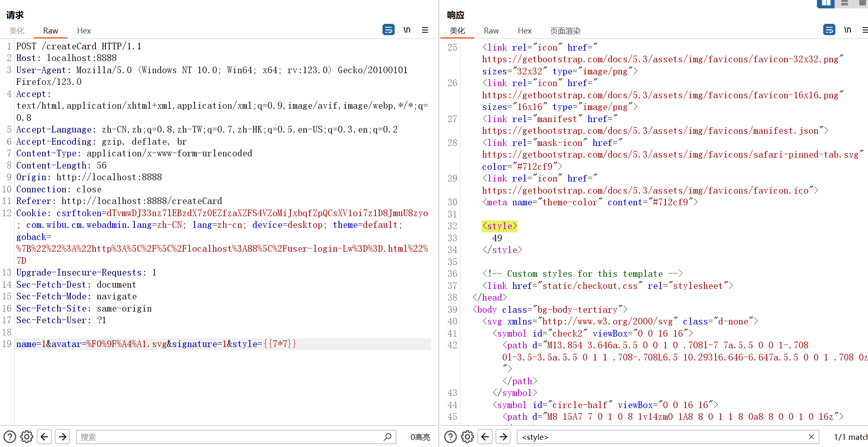This screenshot has width=868, height=447.
Task: Go to previous match in request search
Action: [44, 437]
